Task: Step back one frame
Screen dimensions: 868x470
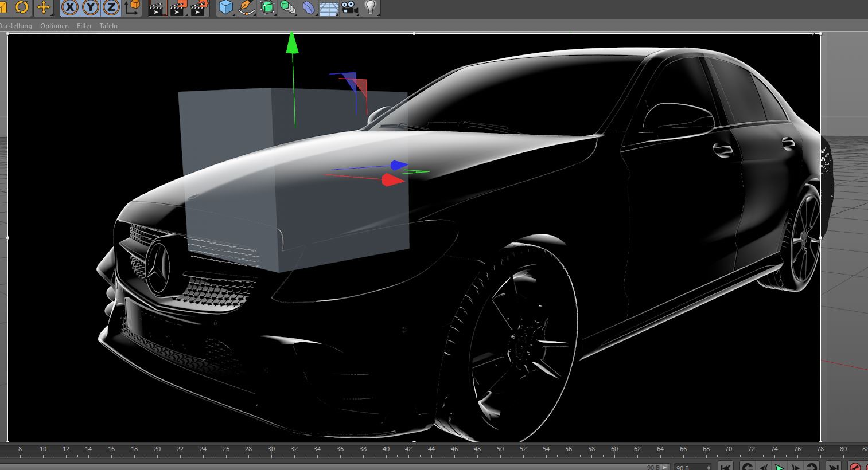Action: pos(764,467)
